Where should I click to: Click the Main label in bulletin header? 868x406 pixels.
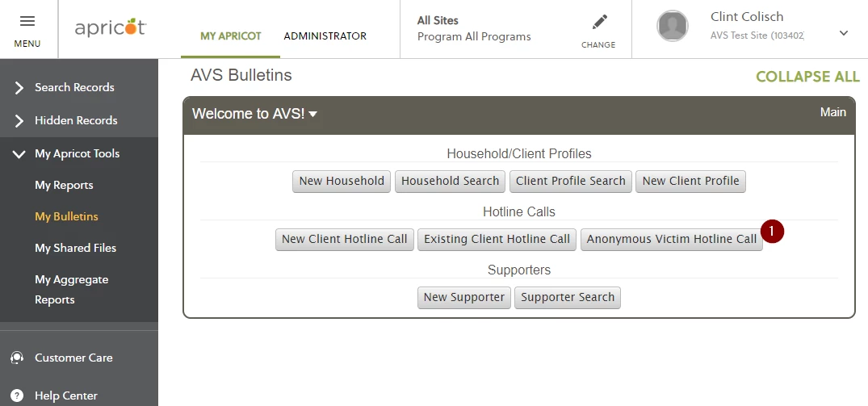pyautogui.click(x=832, y=112)
